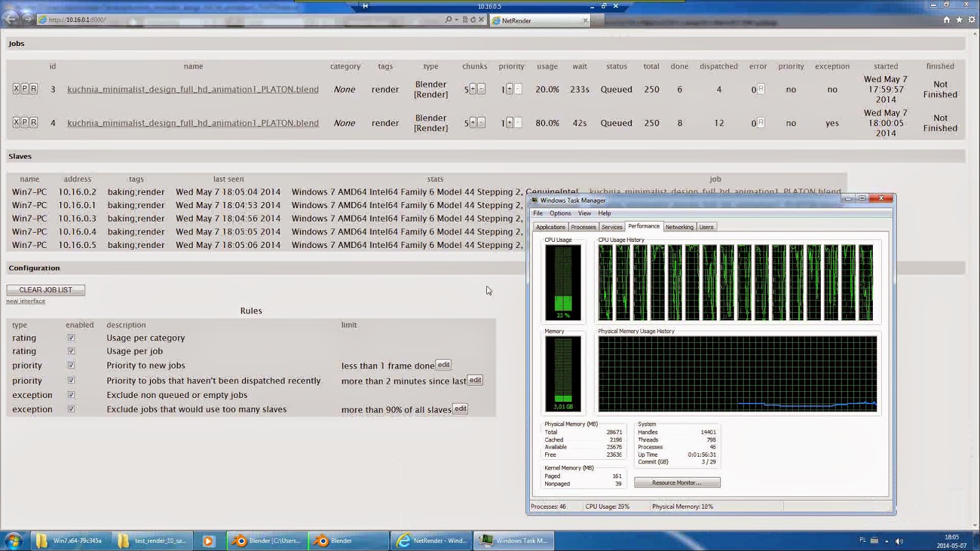Image resolution: width=980 pixels, height=551 pixels.
Task: Toggle the Priority to new jobs checkbox
Action: [x=71, y=365]
